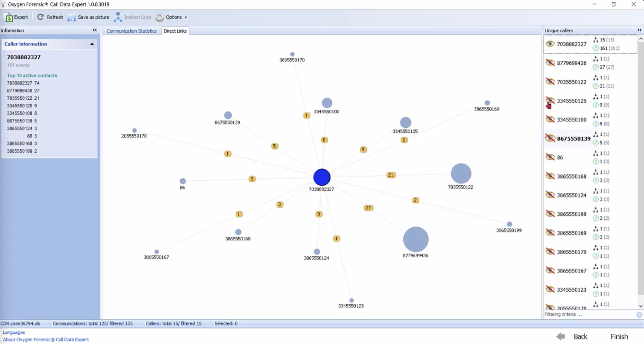Select the 3865550170 graph node
Image resolution: width=644 pixels, height=344 pixels.
point(292,54)
